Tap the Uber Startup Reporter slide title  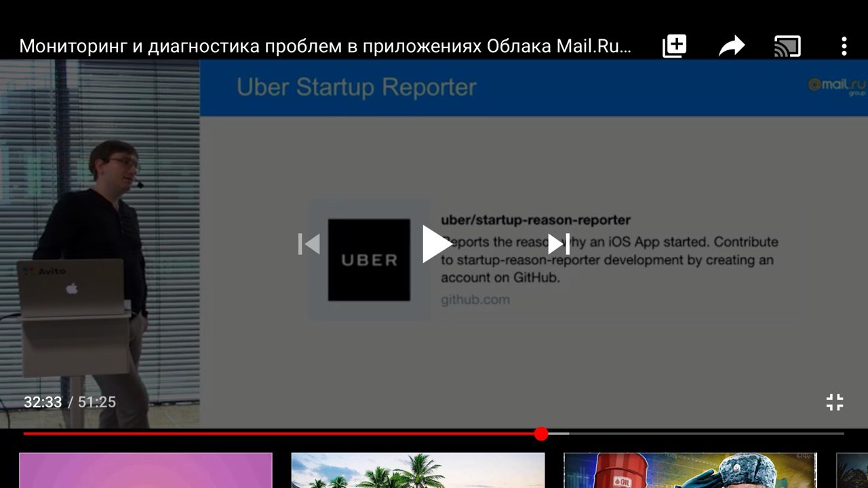(x=357, y=87)
